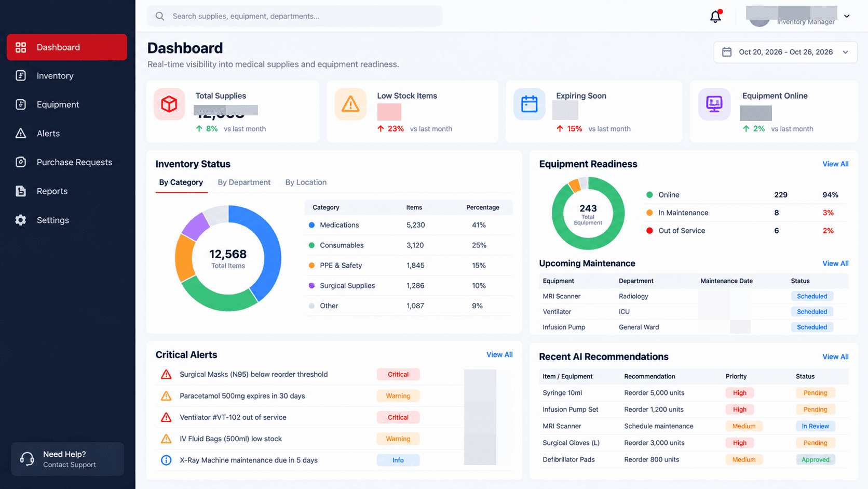The height and width of the screenshot is (489, 868).
Task: Click the Total Supplies box icon
Action: point(169,104)
